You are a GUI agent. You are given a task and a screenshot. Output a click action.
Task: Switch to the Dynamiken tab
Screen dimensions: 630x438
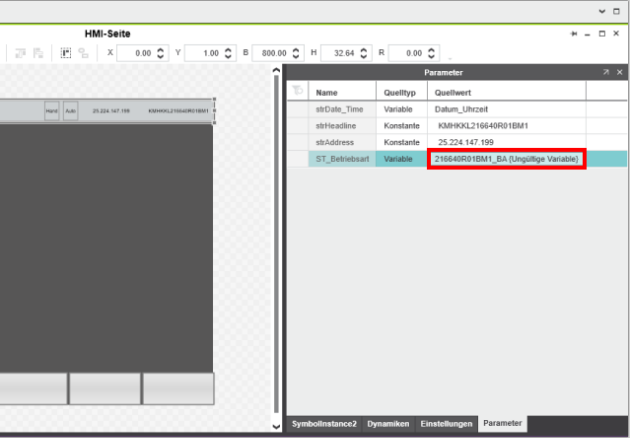pyautogui.click(x=388, y=424)
